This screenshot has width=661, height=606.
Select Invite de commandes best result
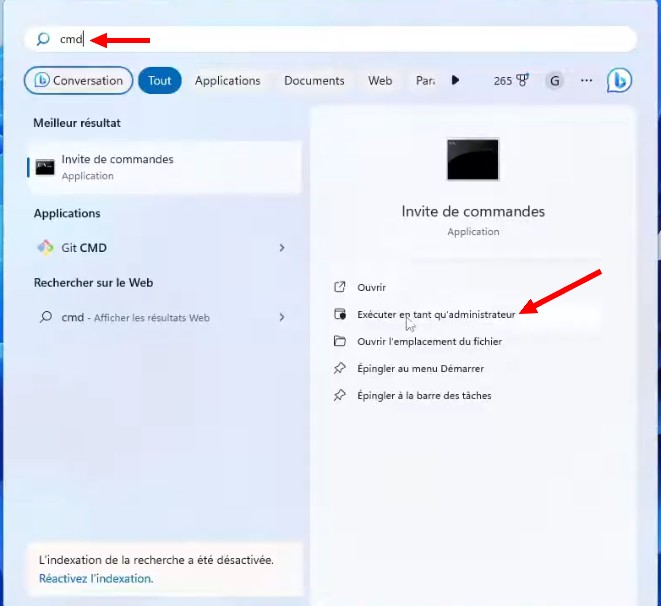pos(165,167)
